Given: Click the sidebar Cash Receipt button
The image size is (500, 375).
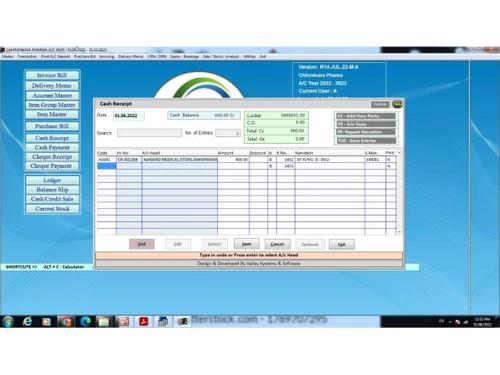Looking at the screenshot, I should click(52, 138).
